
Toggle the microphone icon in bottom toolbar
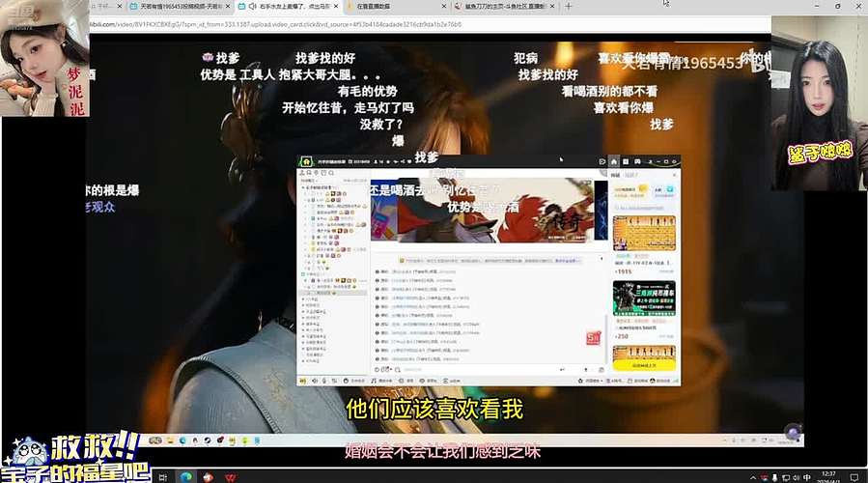[324, 381]
